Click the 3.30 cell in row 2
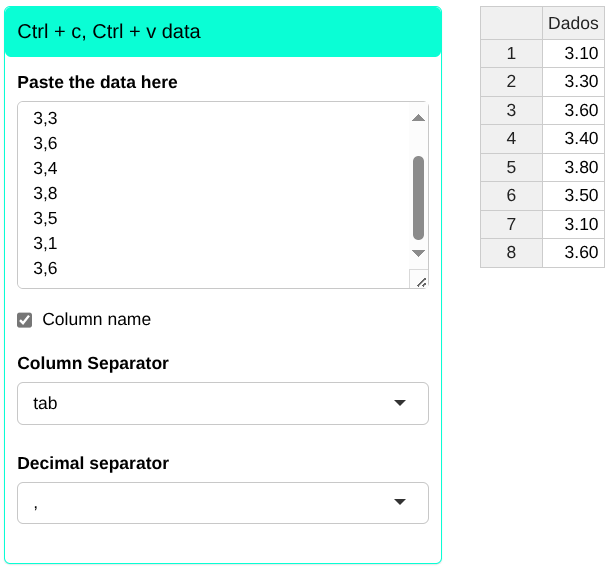Image resolution: width=614 pixels, height=574 pixels. click(574, 82)
